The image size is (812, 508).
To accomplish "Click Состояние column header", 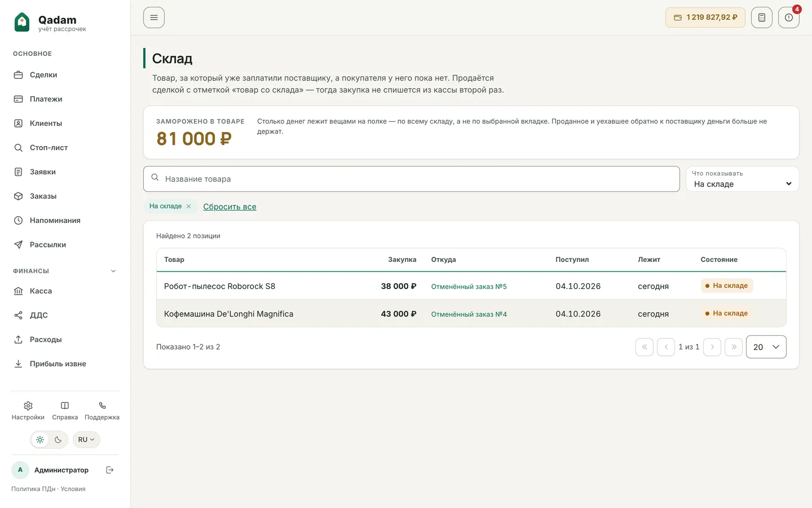I will point(719,260).
